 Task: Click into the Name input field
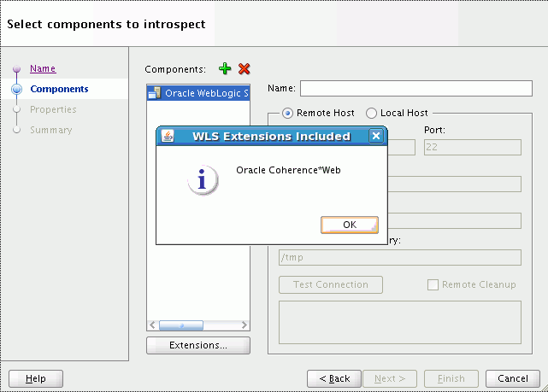[416, 88]
